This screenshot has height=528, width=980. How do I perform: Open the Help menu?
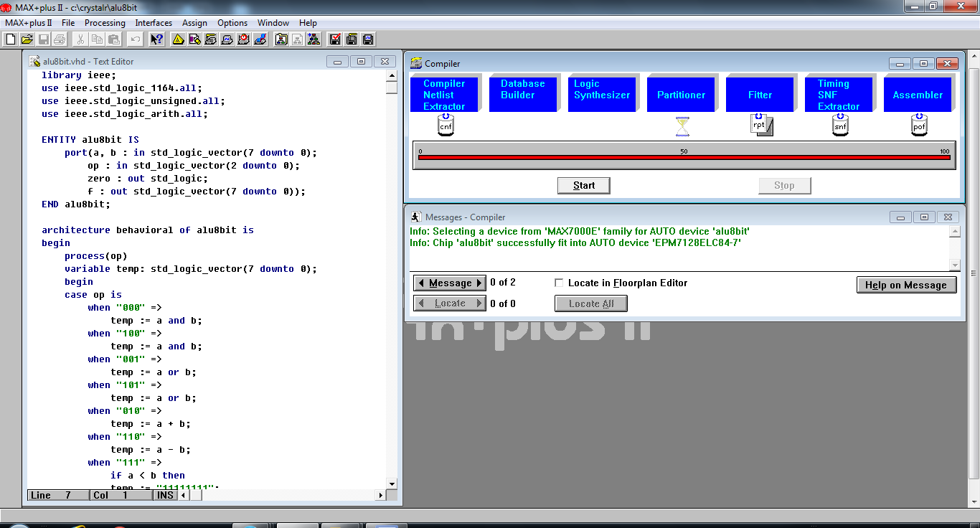click(x=308, y=23)
